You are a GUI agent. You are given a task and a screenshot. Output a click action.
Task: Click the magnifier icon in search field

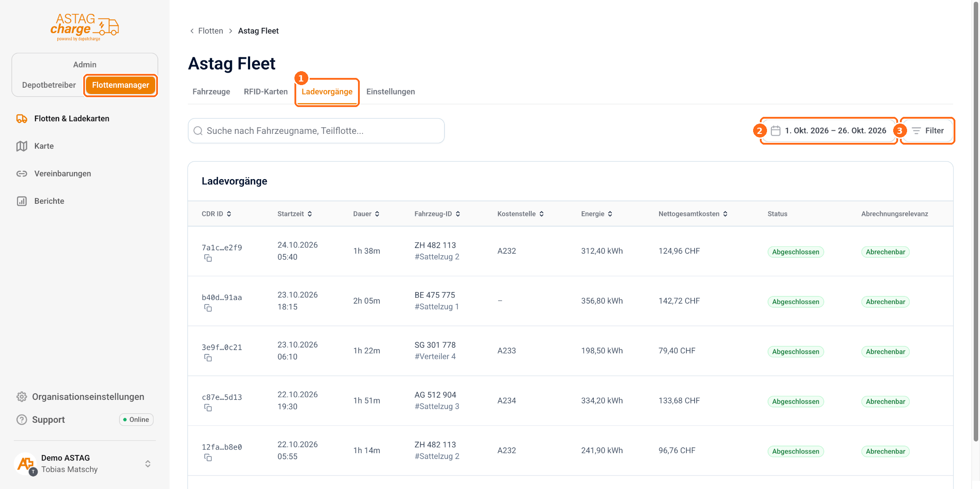point(198,131)
